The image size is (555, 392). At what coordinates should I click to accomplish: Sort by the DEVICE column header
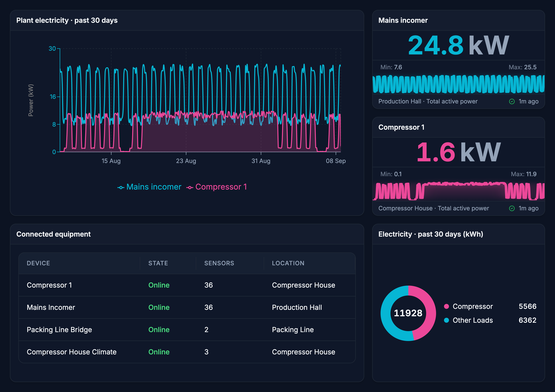(38, 263)
